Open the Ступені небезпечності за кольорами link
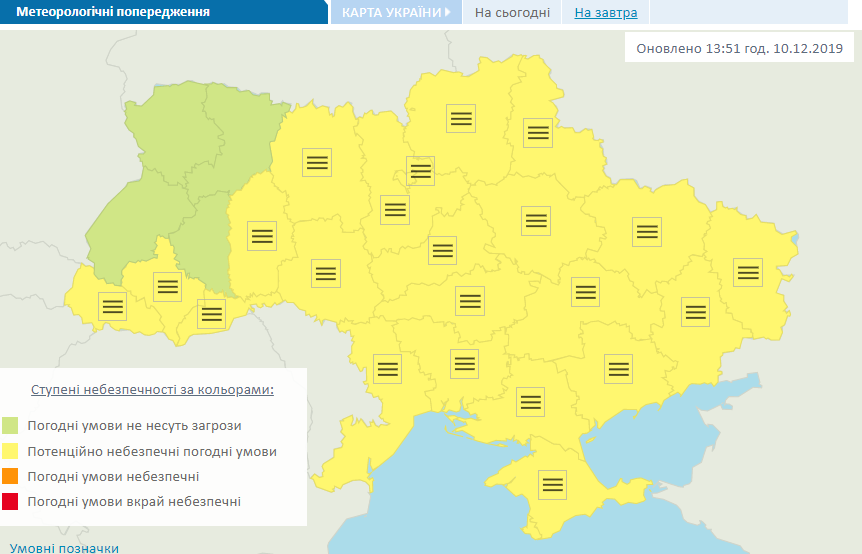Viewport: 862px width, 554px height. pyautogui.click(x=152, y=388)
